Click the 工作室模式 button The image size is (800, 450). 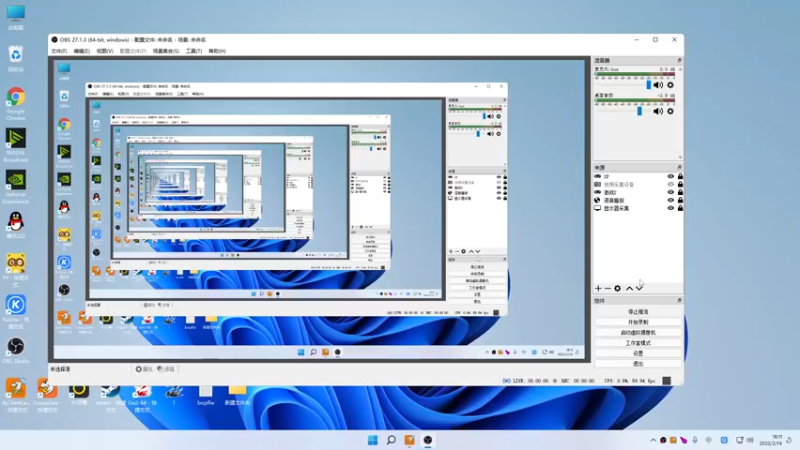(x=638, y=343)
